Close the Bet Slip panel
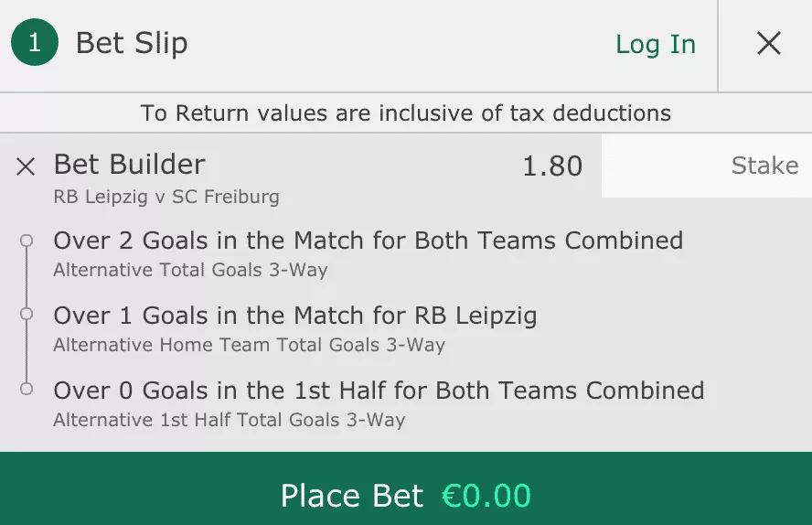Viewport: 812px width, 525px height. click(768, 44)
